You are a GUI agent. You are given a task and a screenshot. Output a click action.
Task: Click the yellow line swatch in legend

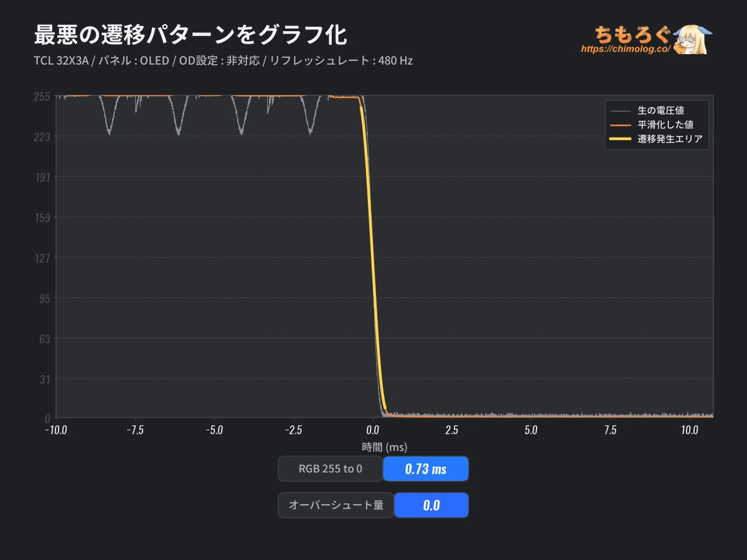621,139
